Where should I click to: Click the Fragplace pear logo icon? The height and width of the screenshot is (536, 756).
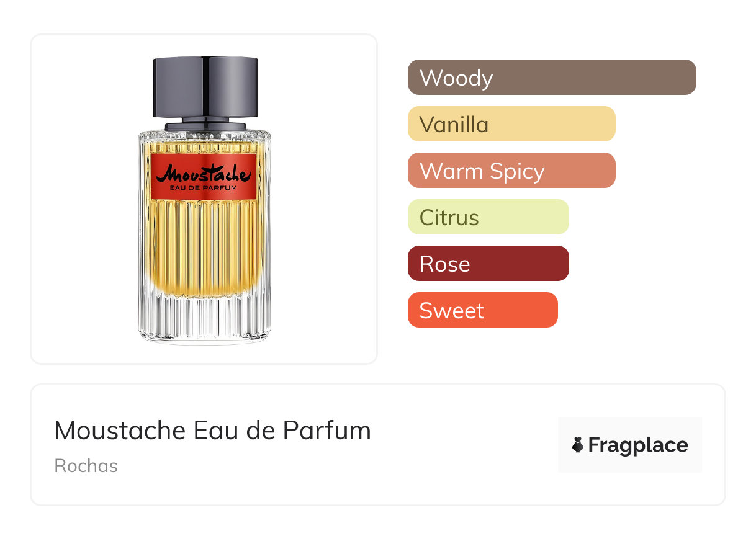coord(578,445)
